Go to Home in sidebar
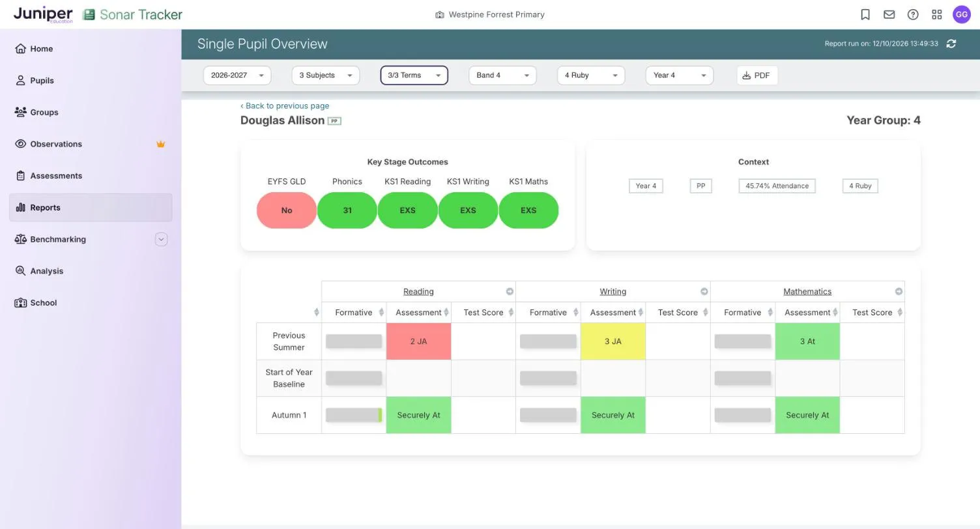Screen dimensions: 980x529 coord(91,49)
